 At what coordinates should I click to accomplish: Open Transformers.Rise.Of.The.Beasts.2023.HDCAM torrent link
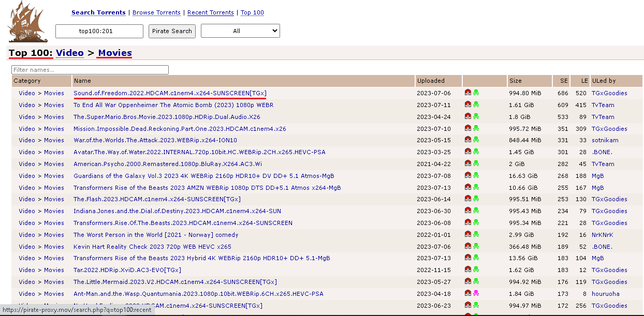tap(183, 223)
